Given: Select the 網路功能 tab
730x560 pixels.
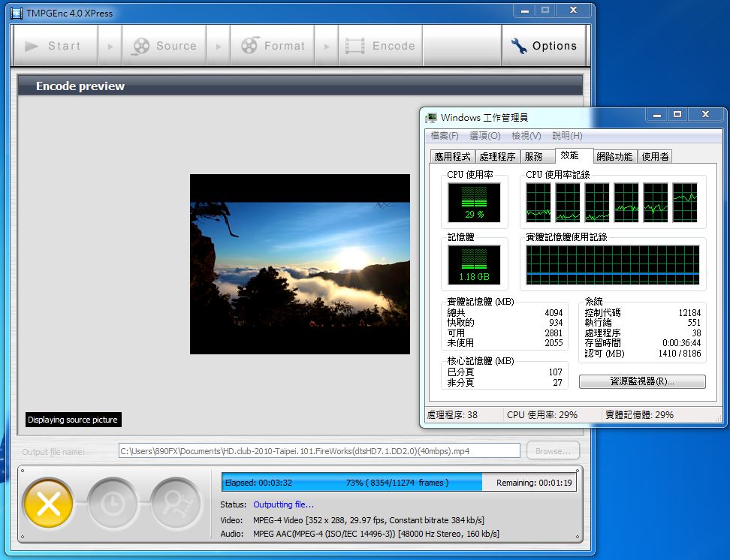Looking at the screenshot, I should tap(614, 156).
